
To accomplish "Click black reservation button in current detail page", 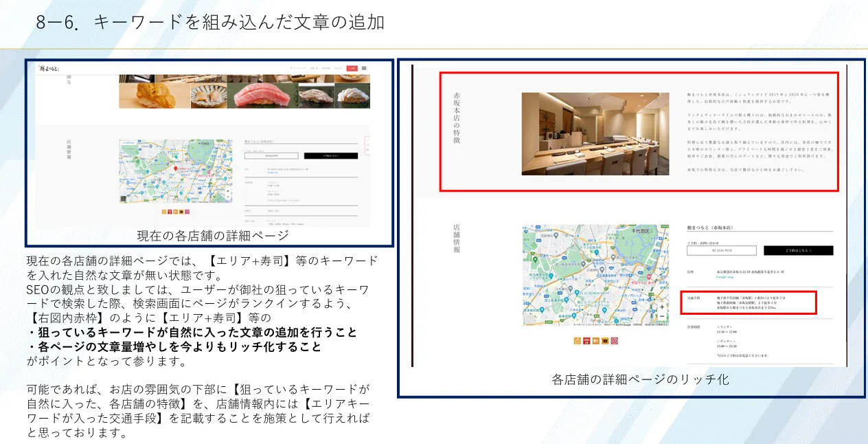I will (x=331, y=156).
